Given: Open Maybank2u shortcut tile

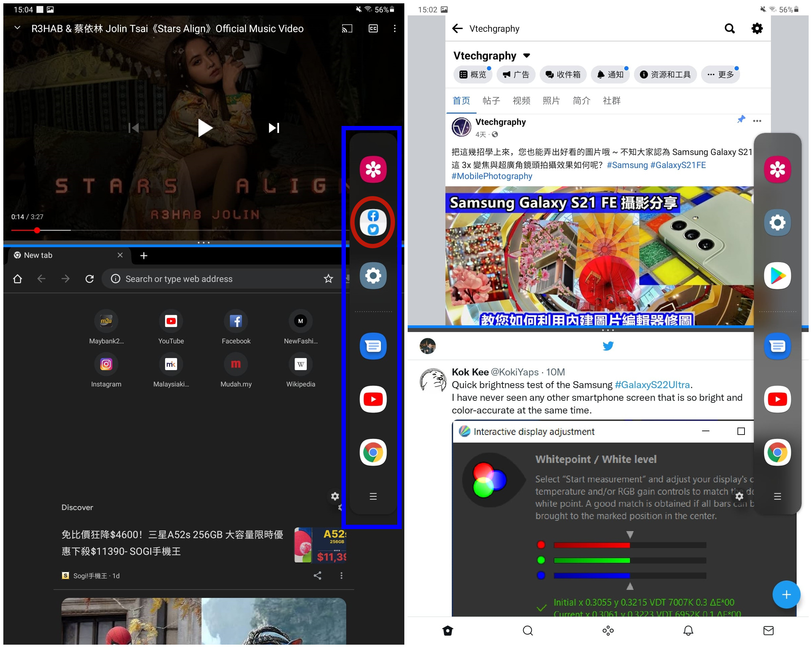Looking at the screenshot, I should pos(106,327).
